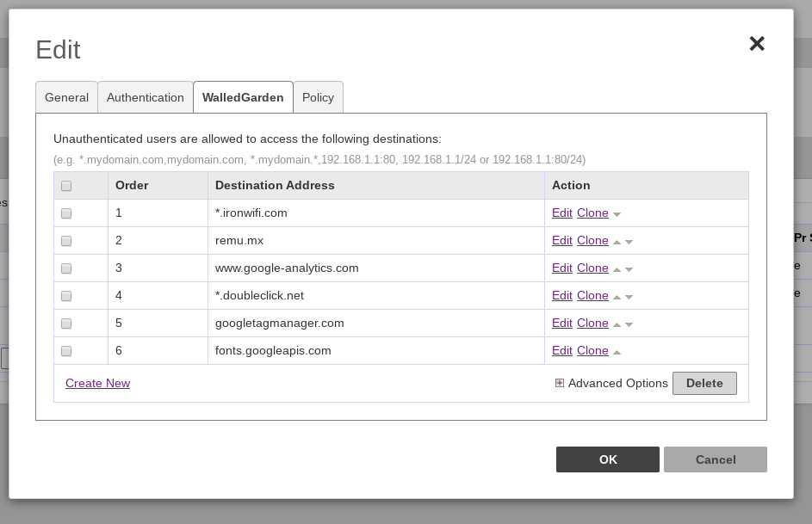Clone the *.ironwifi.com entry
This screenshot has height=524, width=812.
pyautogui.click(x=592, y=213)
